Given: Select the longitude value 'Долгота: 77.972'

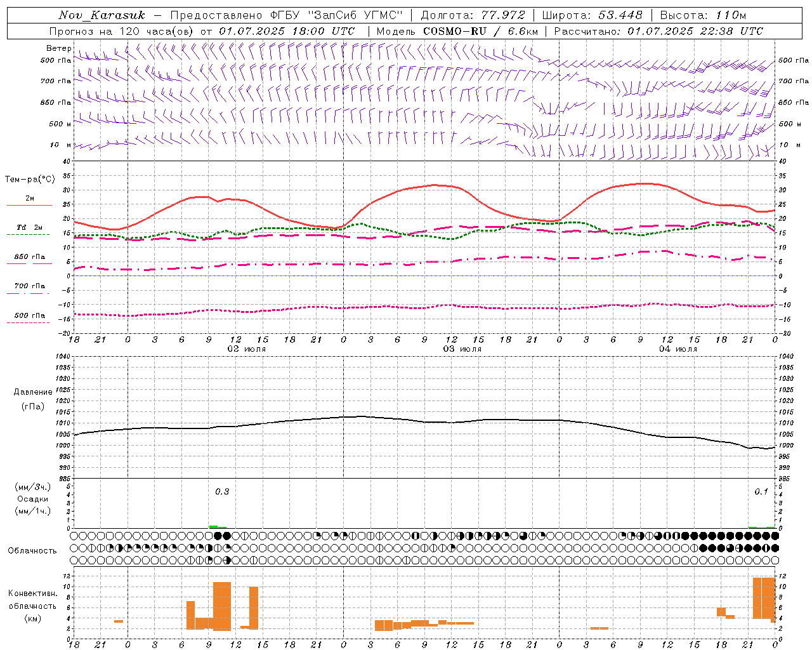Looking at the screenshot, I should click(473, 15).
